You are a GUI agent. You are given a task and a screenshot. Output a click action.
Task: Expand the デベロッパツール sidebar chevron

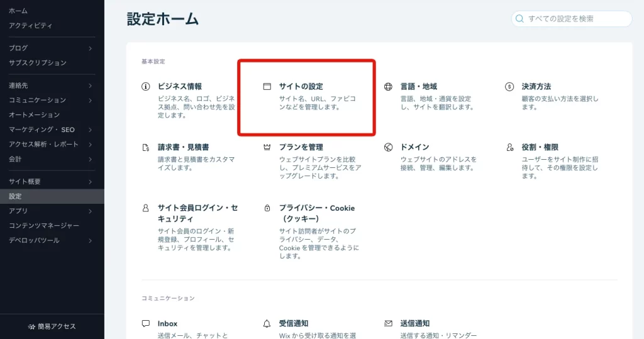(90, 241)
